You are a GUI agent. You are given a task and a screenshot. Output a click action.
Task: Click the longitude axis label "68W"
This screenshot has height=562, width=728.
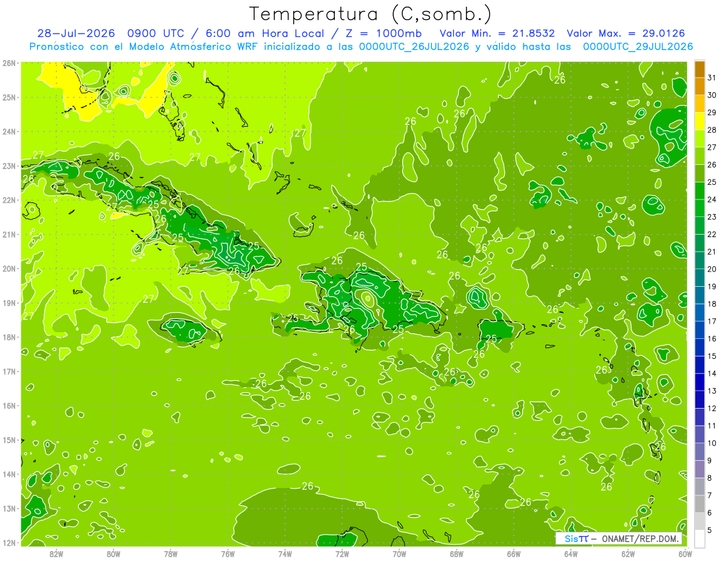pos(457,553)
